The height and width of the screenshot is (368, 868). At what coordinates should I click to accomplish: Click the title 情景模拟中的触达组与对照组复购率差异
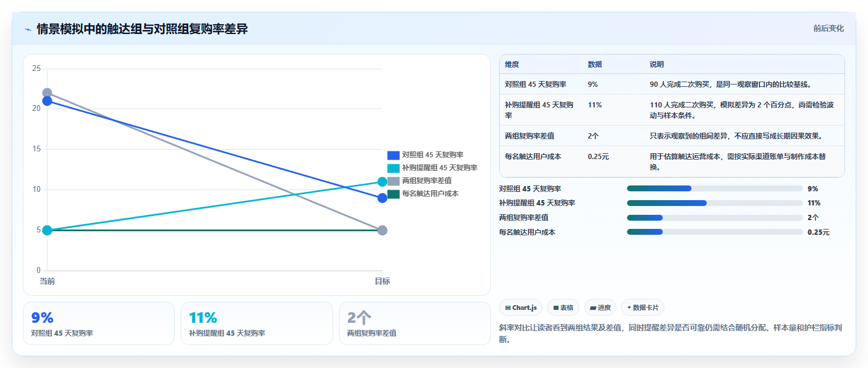(142, 29)
